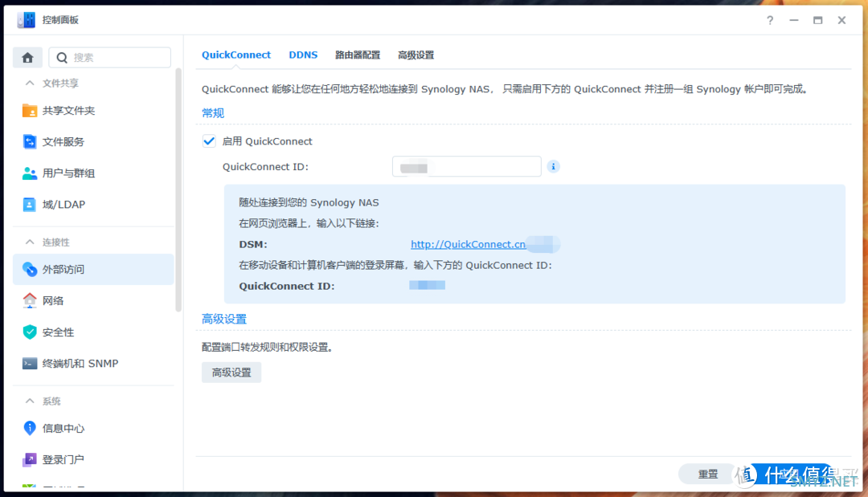Open Domain/LDAP (域/LDAP) icon
Image resolution: width=868 pixels, height=497 pixels.
click(x=30, y=205)
